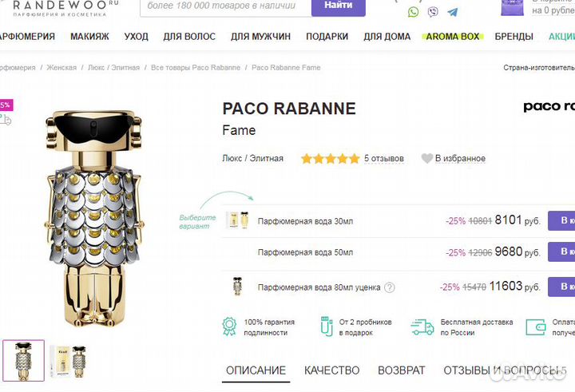Viewport: 575px width, 392px height.
Task: Click the paco rabanne brand logo
Action: pyautogui.click(x=549, y=107)
